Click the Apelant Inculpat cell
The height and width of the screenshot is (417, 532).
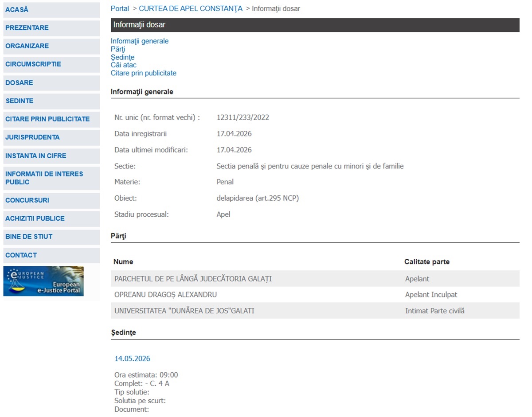(431, 295)
